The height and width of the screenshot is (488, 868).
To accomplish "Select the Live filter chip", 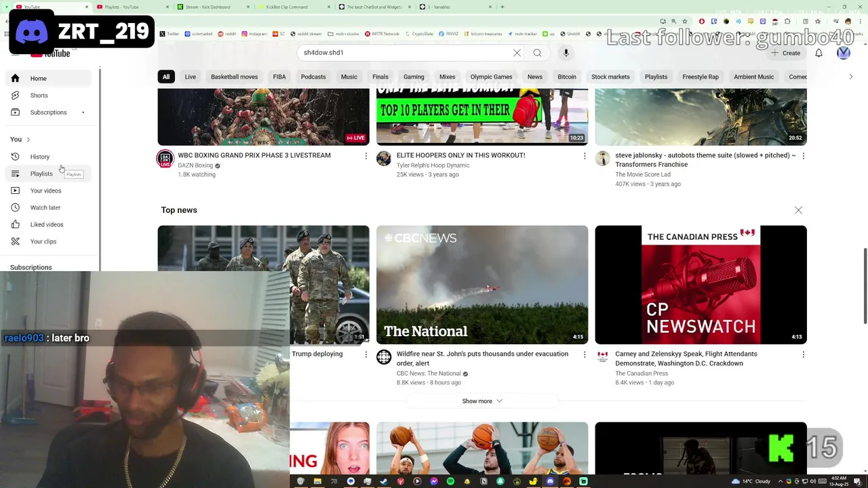I will (x=191, y=77).
